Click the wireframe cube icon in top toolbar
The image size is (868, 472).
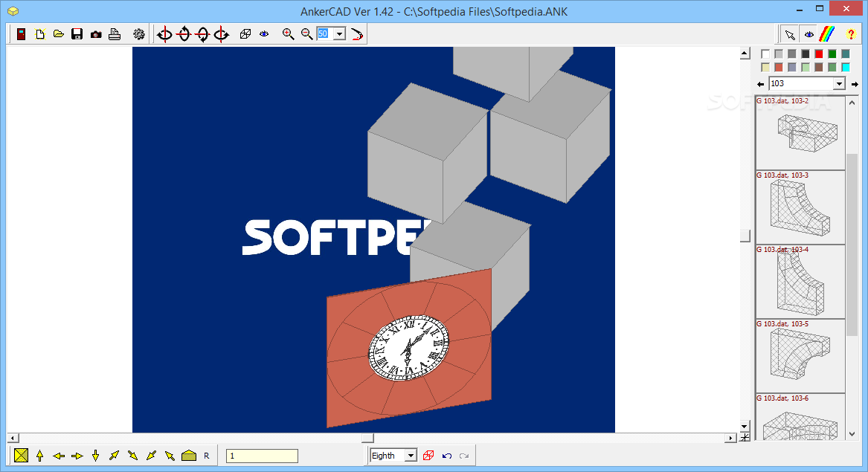245,34
